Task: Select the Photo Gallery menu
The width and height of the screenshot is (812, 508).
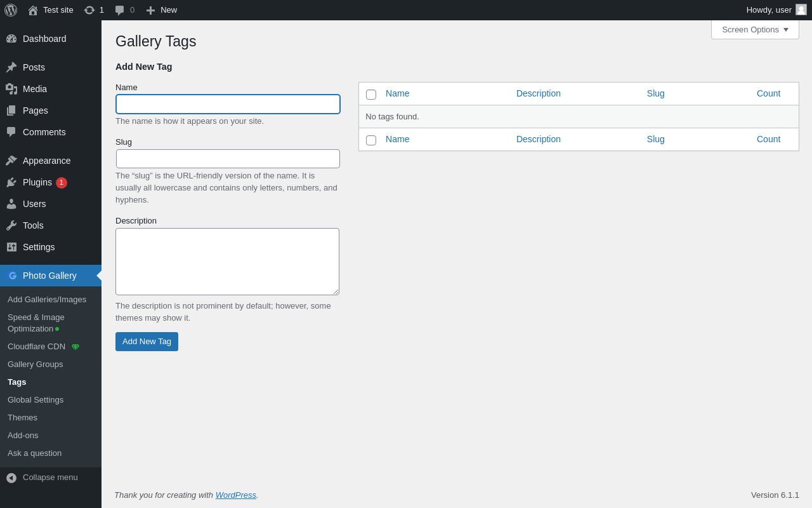Action: click(x=51, y=276)
